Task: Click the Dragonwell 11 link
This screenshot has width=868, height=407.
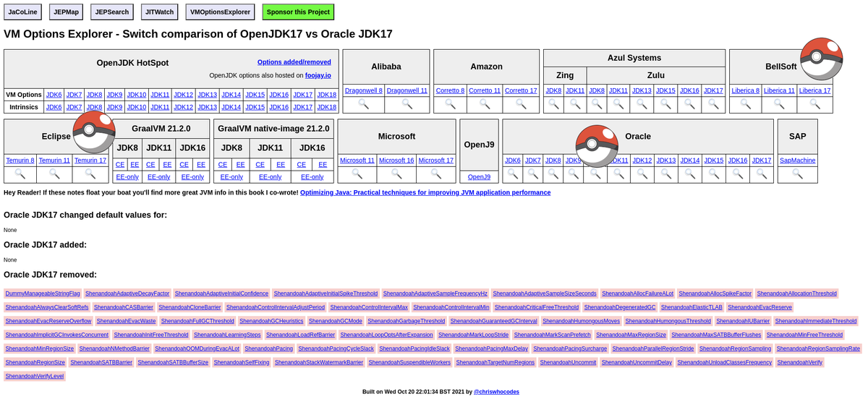Action: [407, 90]
